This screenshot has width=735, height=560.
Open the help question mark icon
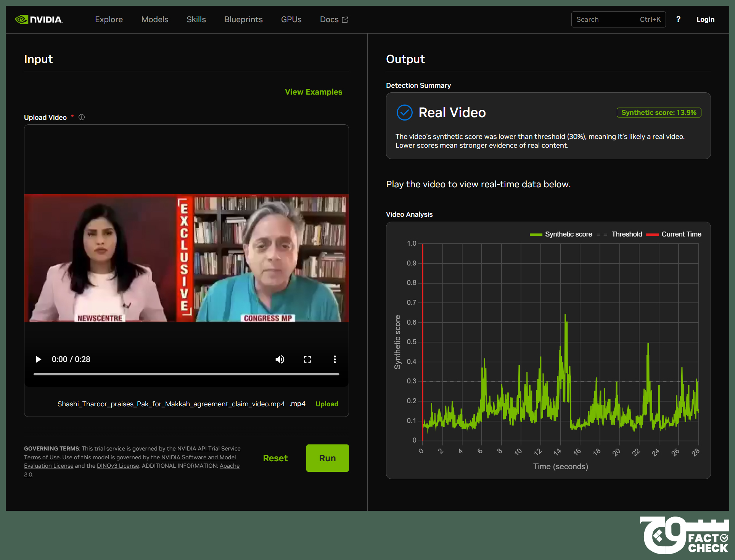point(678,19)
